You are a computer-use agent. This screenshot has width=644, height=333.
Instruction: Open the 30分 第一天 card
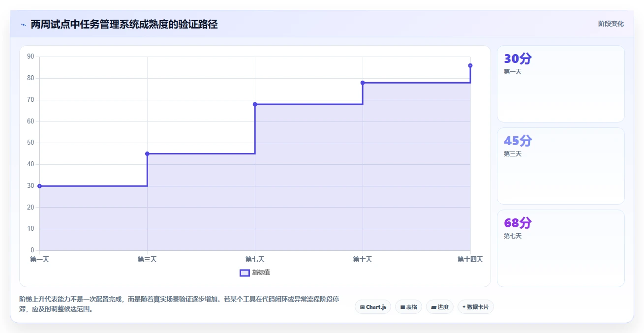[561, 84]
